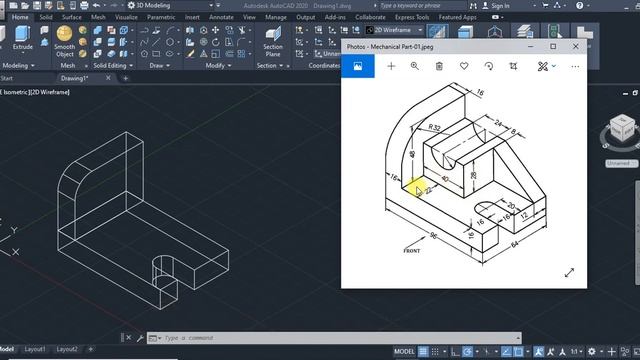Click the Smooth Object mesh tool
640x360 pixels.
[x=64, y=41]
